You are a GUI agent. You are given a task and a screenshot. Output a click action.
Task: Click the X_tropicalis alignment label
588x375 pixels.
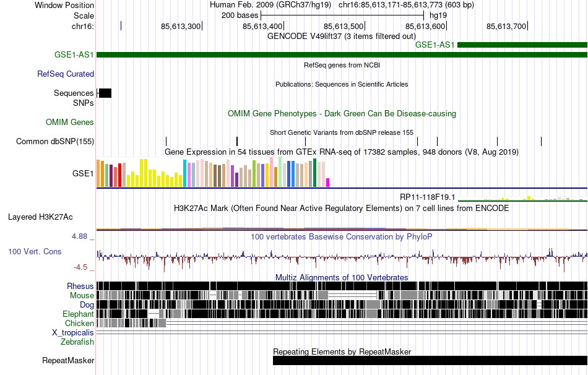tap(73, 333)
